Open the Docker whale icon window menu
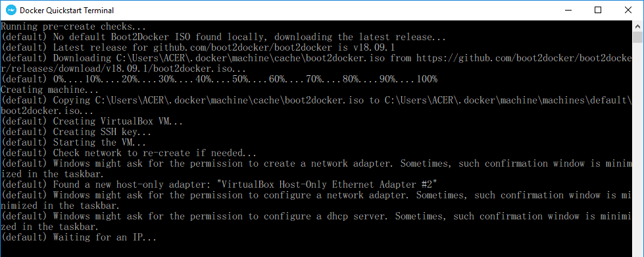This screenshot has height=257, width=644. (11, 11)
